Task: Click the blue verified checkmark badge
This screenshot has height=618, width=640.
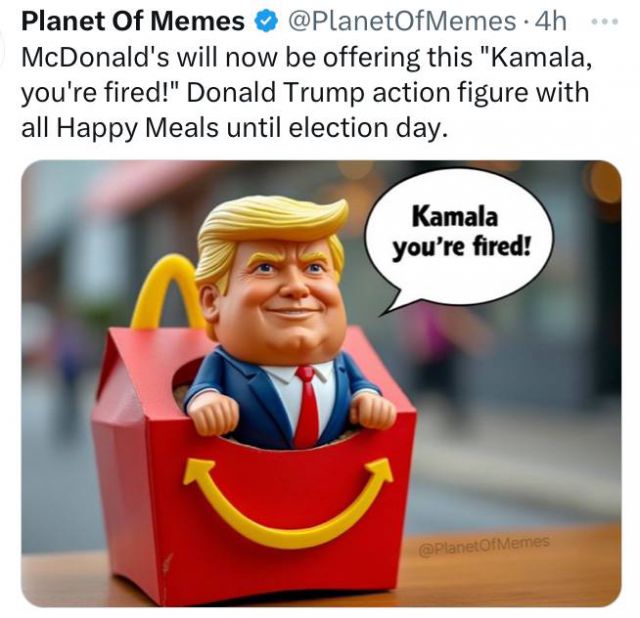Action: coord(266,22)
